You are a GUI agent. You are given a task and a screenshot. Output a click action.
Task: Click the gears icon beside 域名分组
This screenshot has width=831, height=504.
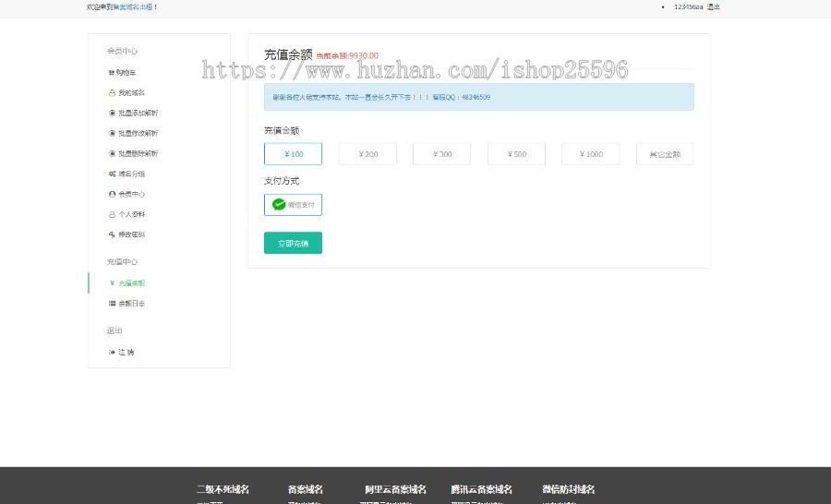[112, 174]
